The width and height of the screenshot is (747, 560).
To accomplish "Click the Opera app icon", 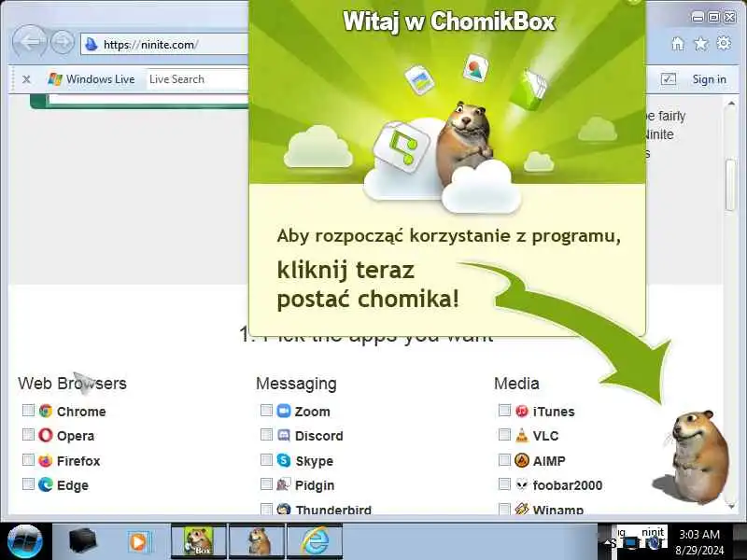I will click(x=46, y=435).
